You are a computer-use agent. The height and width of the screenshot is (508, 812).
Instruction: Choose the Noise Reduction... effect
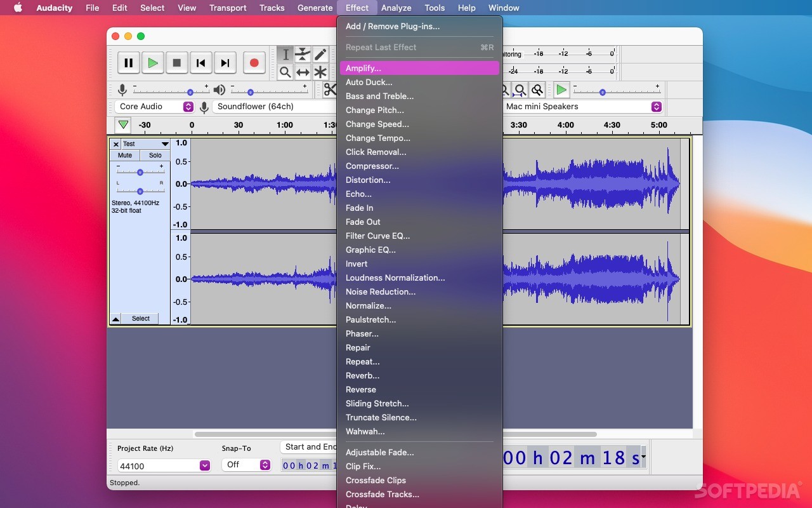point(419,291)
